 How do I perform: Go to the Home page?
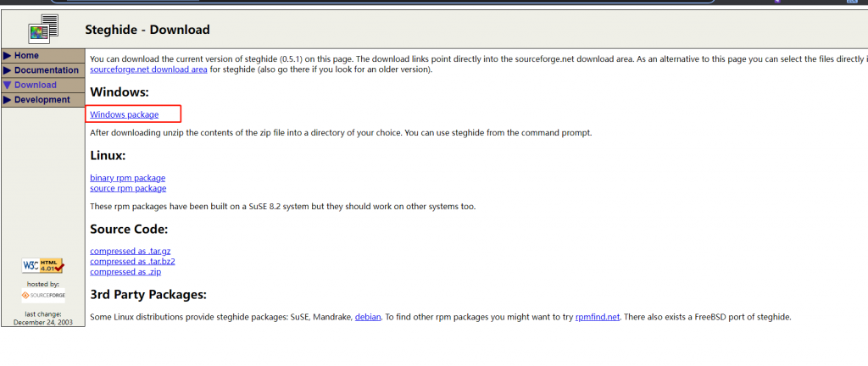point(26,56)
